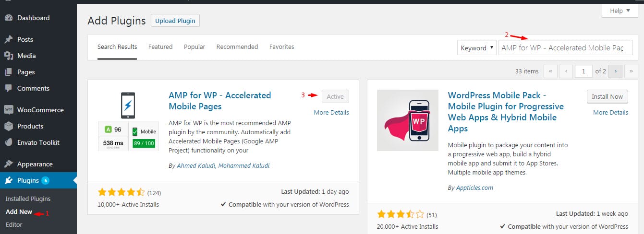Screen dimensions: 644x234
Task: Open More Details for AMP for WP
Action: click(x=331, y=113)
